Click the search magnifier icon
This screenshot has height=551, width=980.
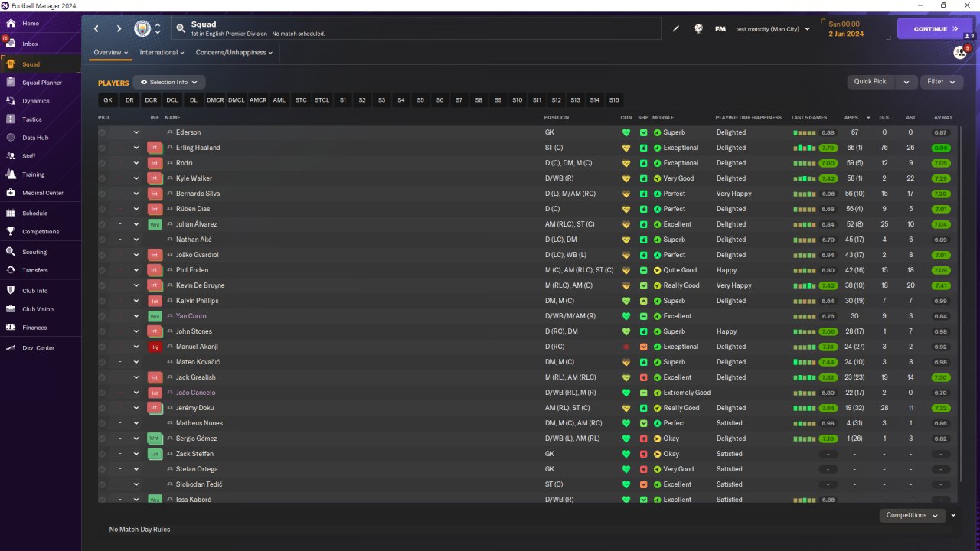pyautogui.click(x=181, y=29)
